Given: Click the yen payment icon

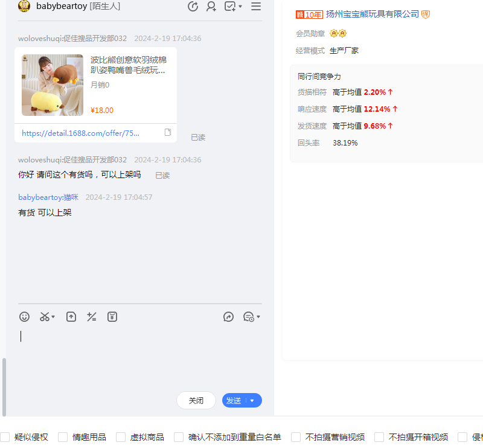Looking at the screenshot, I should click(x=112, y=317).
